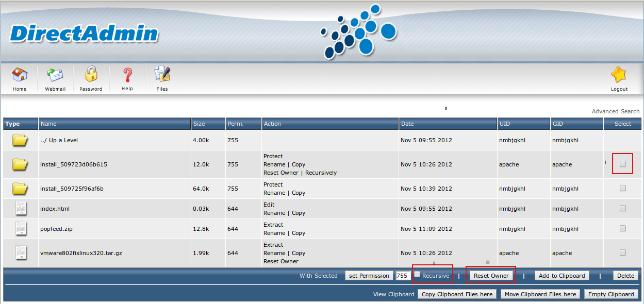
Task: Click Rename for index.html
Action: [274, 213]
